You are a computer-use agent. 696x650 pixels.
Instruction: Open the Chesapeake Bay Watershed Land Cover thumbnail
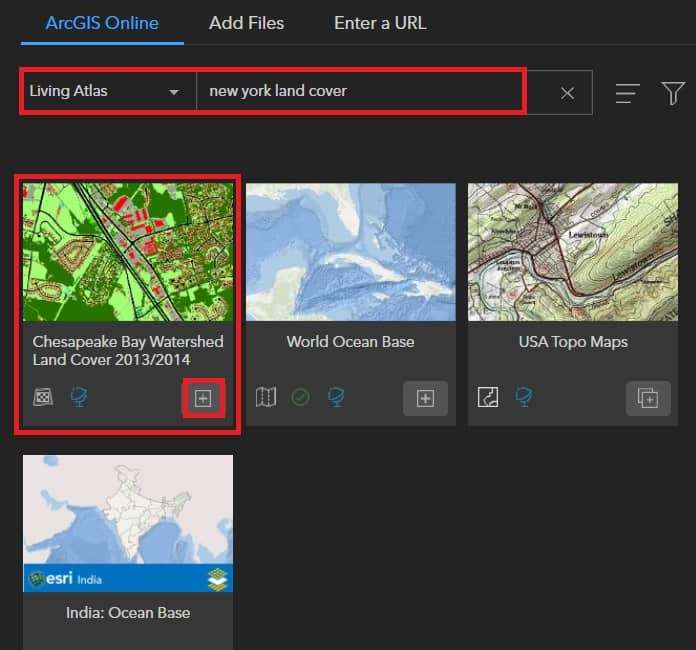pyautogui.click(x=128, y=252)
